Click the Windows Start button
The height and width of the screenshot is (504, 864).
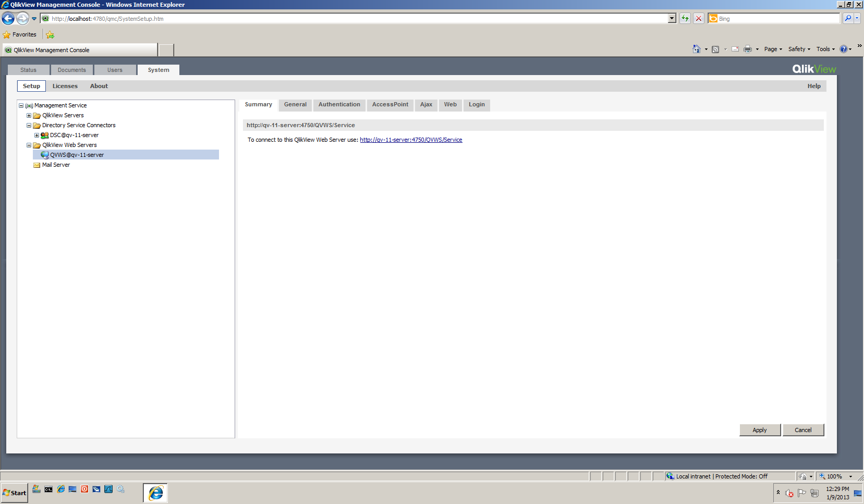tap(14, 493)
